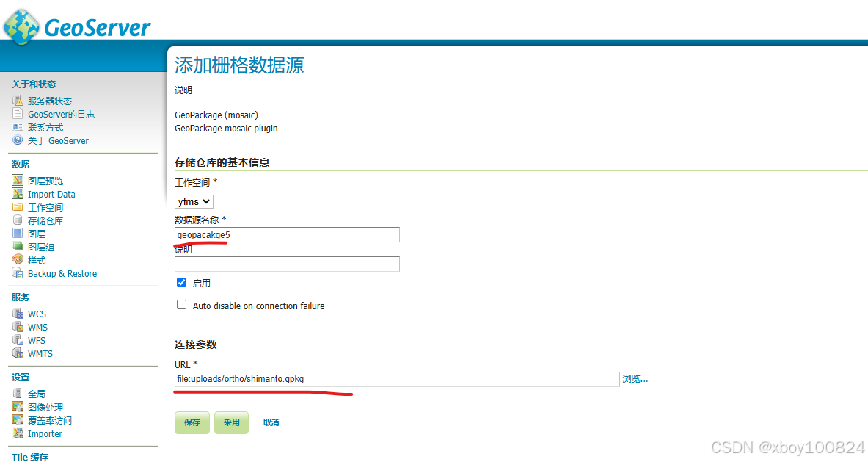Image resolution: width=868 pixels, height=462 pixels.
Task: Click the Backup & Restore icon
Action: [18, 273]
